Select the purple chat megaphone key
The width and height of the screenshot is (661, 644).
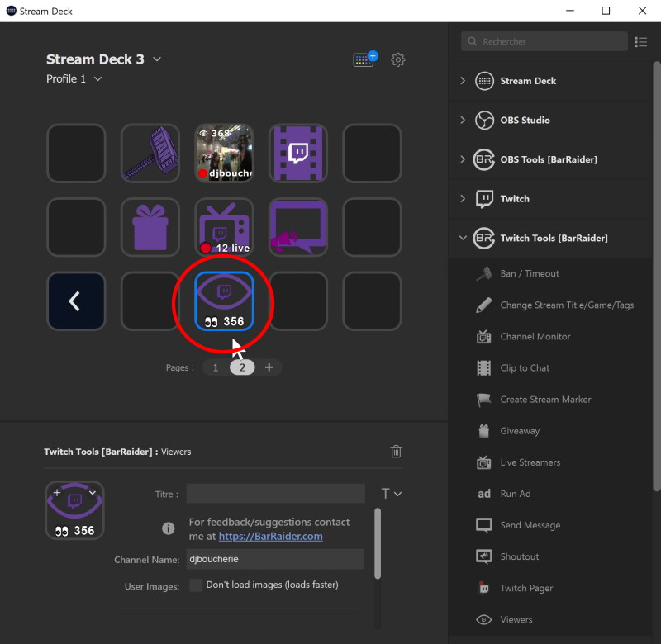click(x=297, y=227)
